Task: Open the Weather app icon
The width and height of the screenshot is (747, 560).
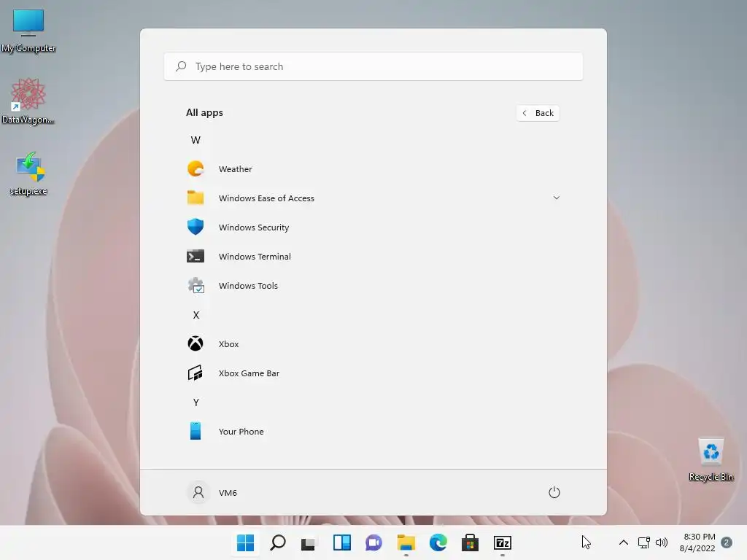Action: point(196,168)
